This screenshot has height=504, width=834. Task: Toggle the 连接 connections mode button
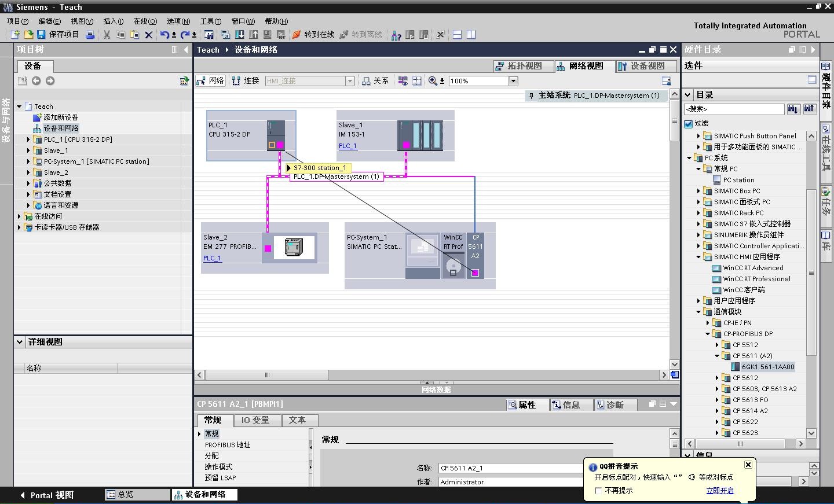tap(246, 81)
